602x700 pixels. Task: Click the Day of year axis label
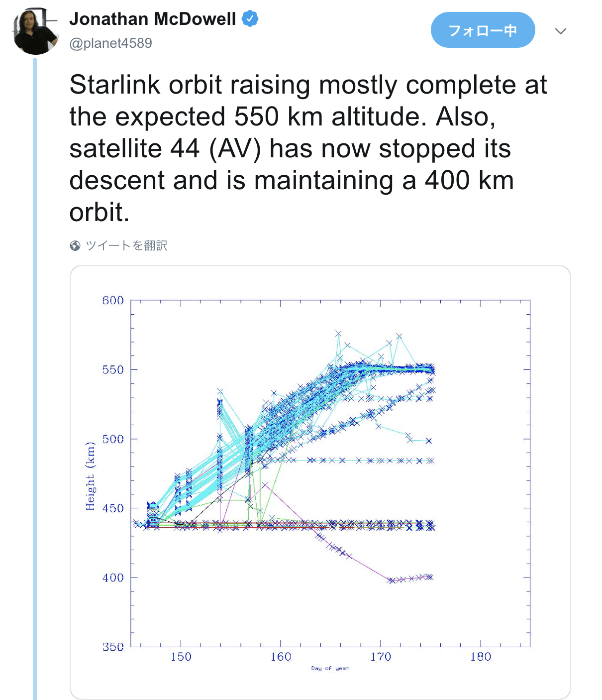tap(330, 668)
